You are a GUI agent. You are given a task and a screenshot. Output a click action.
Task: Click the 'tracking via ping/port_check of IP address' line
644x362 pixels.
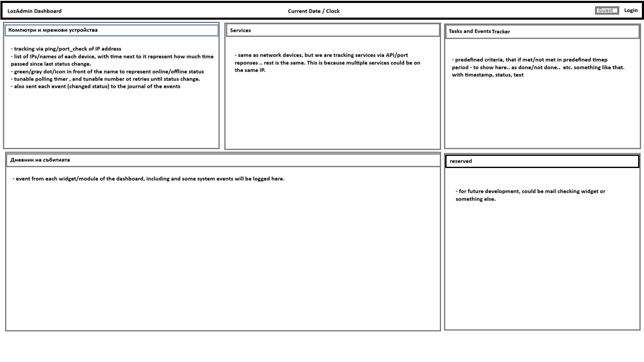click(66, 49)
